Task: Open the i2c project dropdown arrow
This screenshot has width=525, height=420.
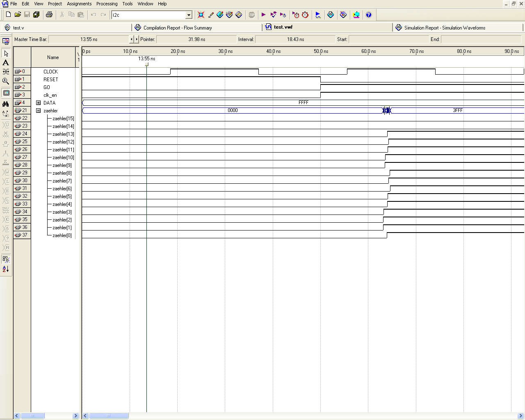Action: (x=189, y=15)
